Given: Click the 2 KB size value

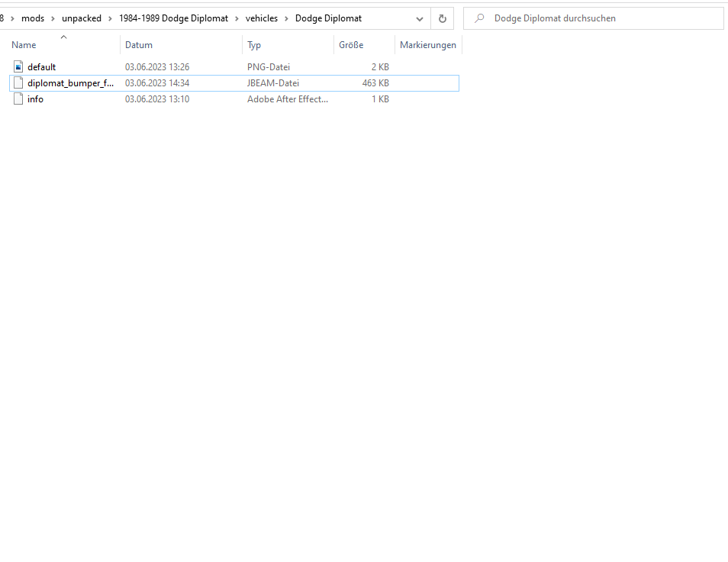Looking at the screenshot, I should click(x=380, y=67).
